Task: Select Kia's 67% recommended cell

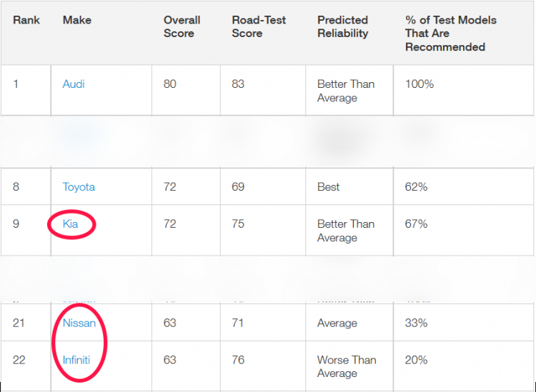Action: [x=417, y=223]
